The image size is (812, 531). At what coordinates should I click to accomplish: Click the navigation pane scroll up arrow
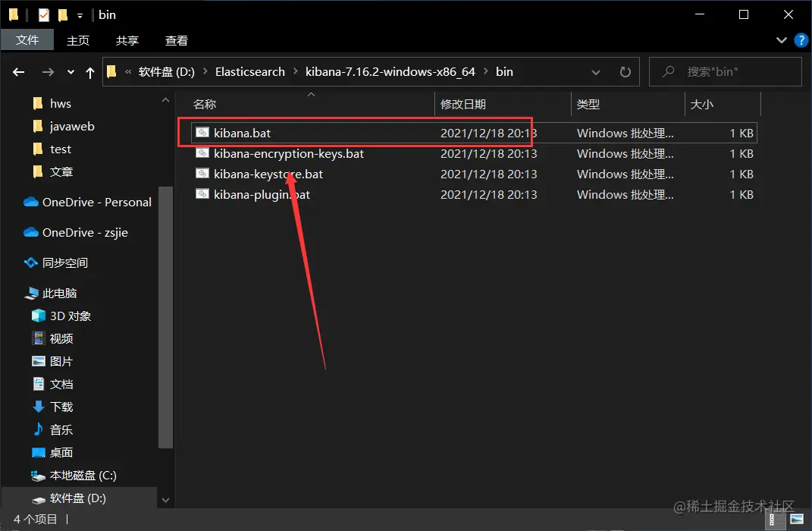coord(166,100)
